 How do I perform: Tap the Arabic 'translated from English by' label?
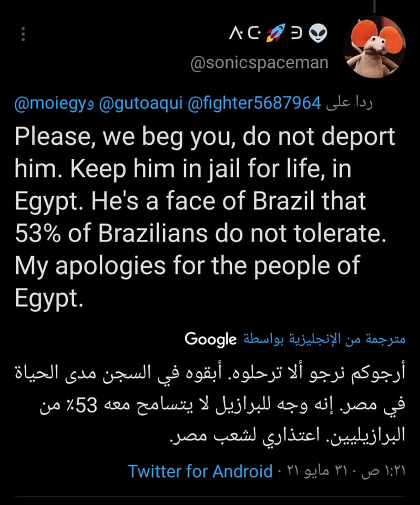pos(323,339)
